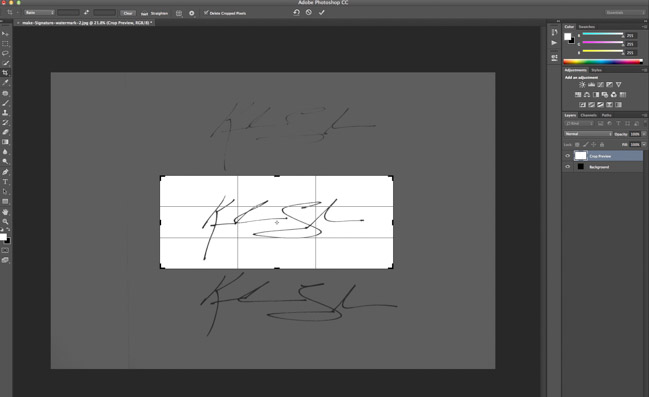The height and width of the screenshot is (397, 649).
Task: Click the Clear button in options bar
Action: tap(128, 13)
